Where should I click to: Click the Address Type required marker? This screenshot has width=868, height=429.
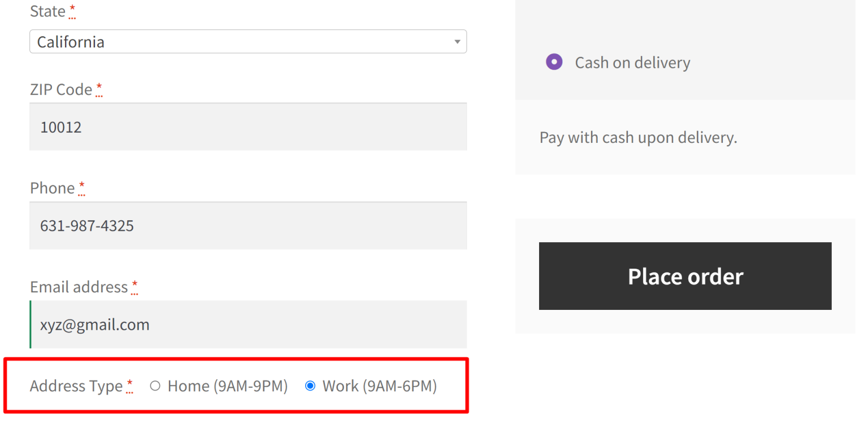(129, 383)
